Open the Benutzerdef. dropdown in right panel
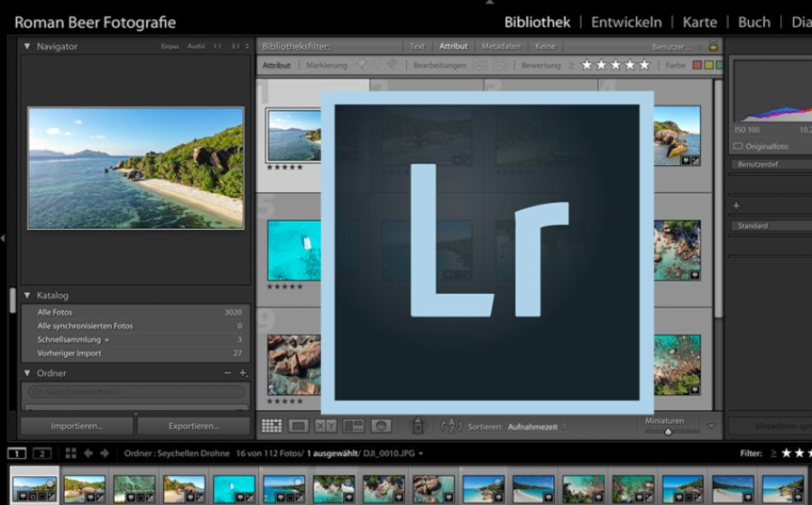 click(x=771, y=164)
